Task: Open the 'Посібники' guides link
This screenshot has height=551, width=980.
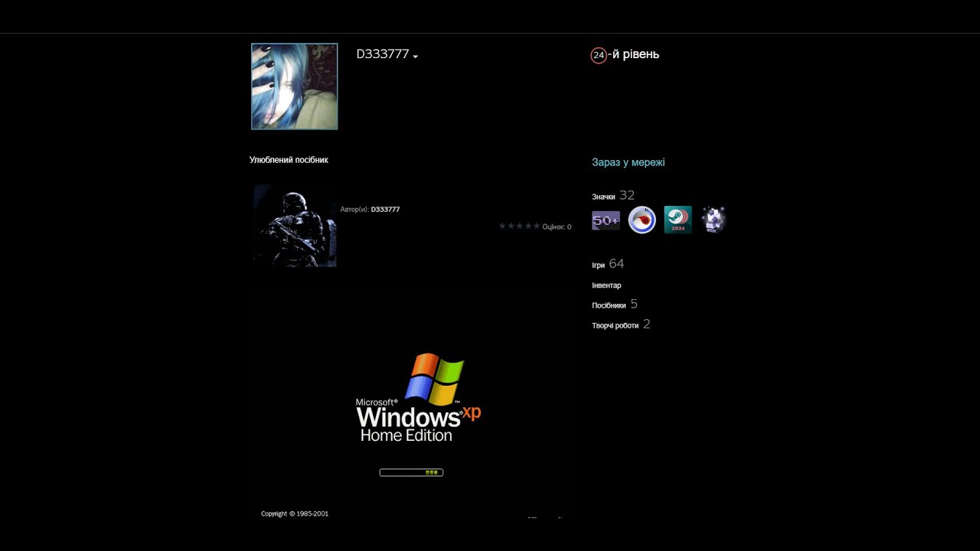Action: pos(609,305)
